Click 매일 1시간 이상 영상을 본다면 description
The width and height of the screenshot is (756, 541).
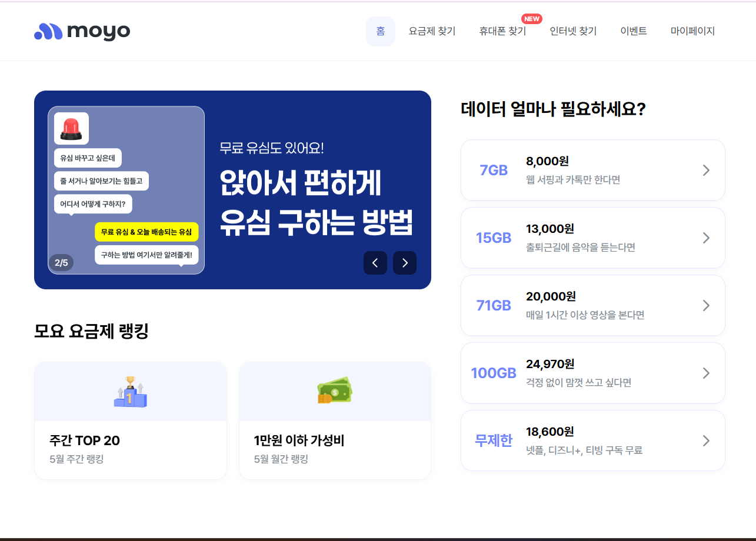(x=585, y=315)
